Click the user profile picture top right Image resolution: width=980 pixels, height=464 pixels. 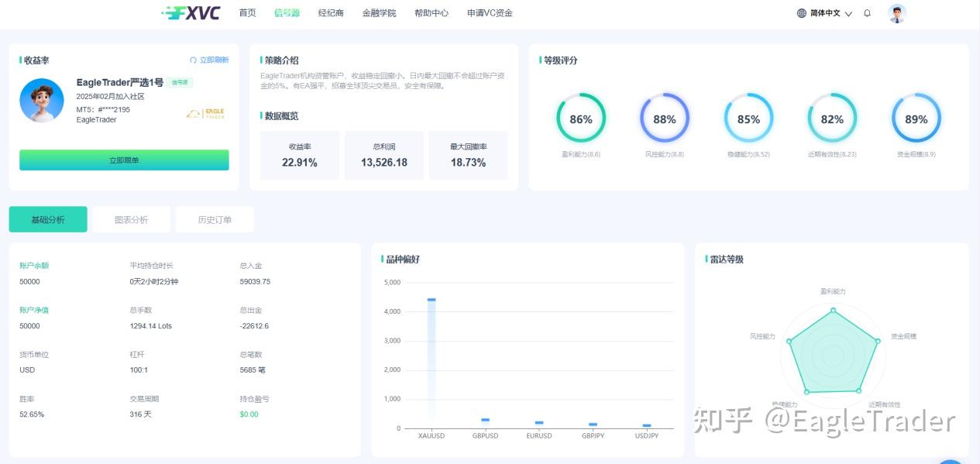coord(896,13)
